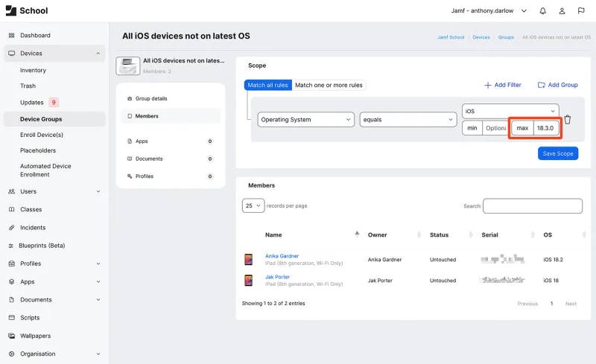Image resolution: width=596 pixels, height=364 pixels.
Task: Expand the Apps sidebar section
Action: pos(98,282)
